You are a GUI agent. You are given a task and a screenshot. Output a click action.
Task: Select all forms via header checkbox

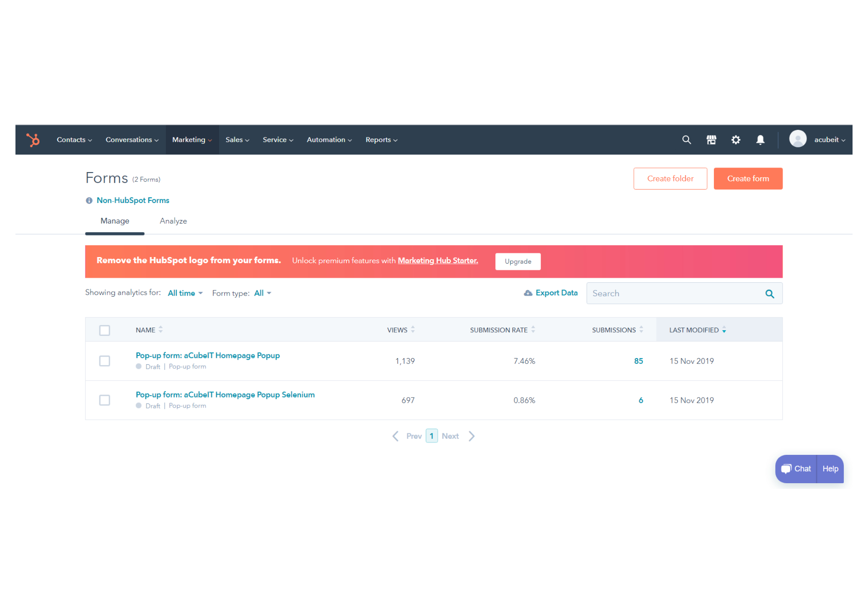point(105,330)
